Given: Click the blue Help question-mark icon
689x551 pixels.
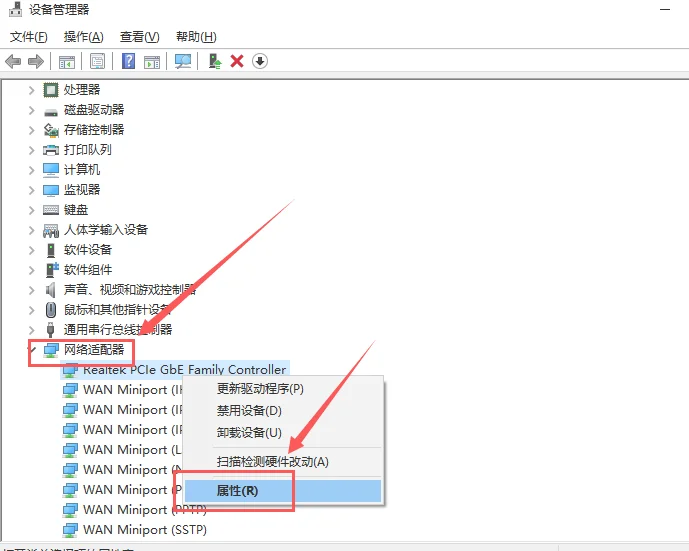Looking at the screenshot, I should 128,61.
